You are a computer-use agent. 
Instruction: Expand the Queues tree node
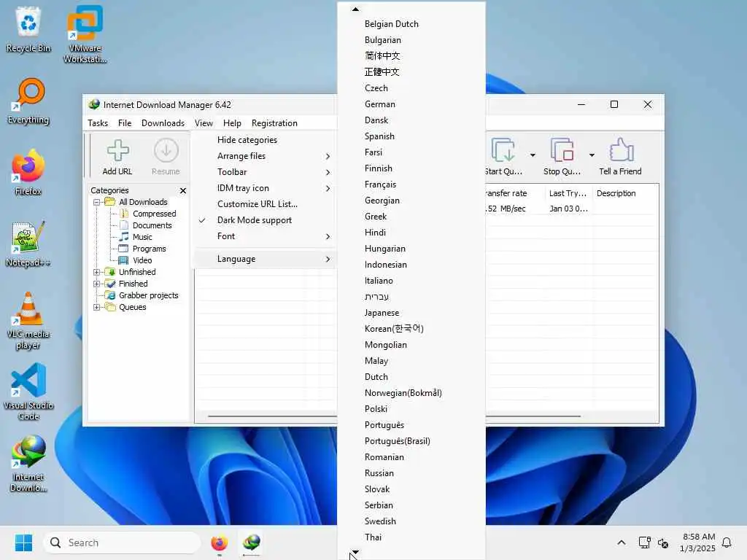pos(97,307)
